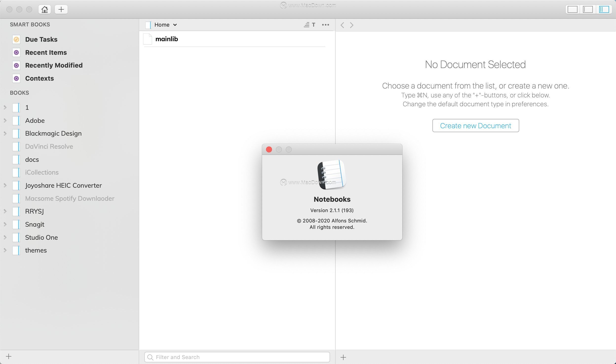Click the notebook icon beside book 1
This screenshot has height=364, width=616.
click(x=16, y=108)
